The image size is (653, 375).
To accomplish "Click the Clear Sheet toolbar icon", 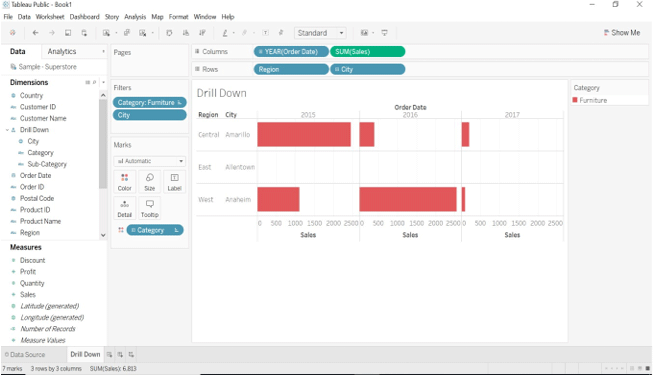I will [x=142, y=33].
